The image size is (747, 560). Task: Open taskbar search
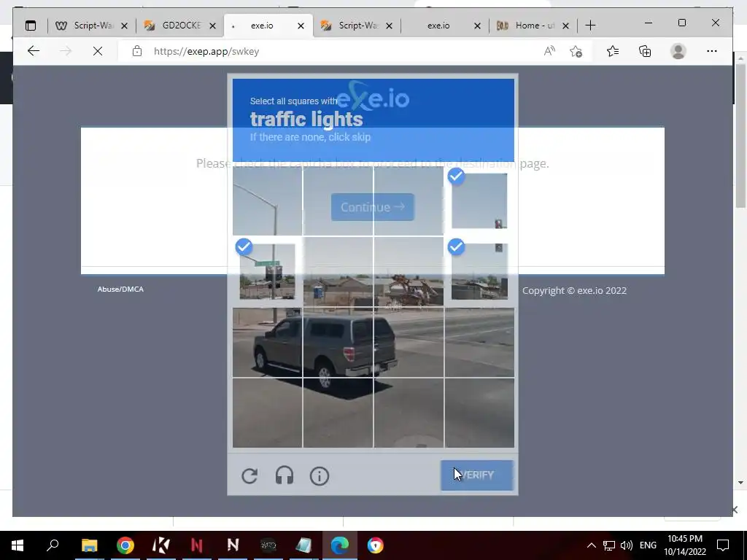click(x=53, y=545)
